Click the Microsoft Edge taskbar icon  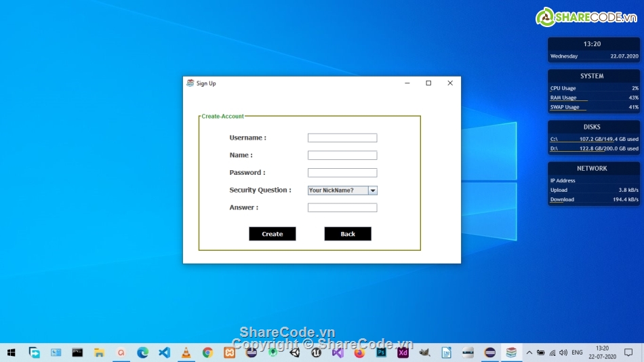point(142,353)
